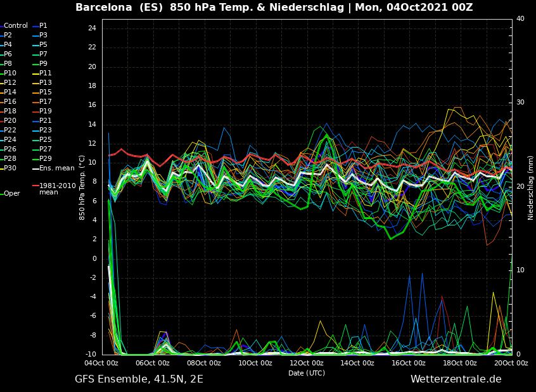
Task: Select the P23 legend label
Action: pos(46,130)
